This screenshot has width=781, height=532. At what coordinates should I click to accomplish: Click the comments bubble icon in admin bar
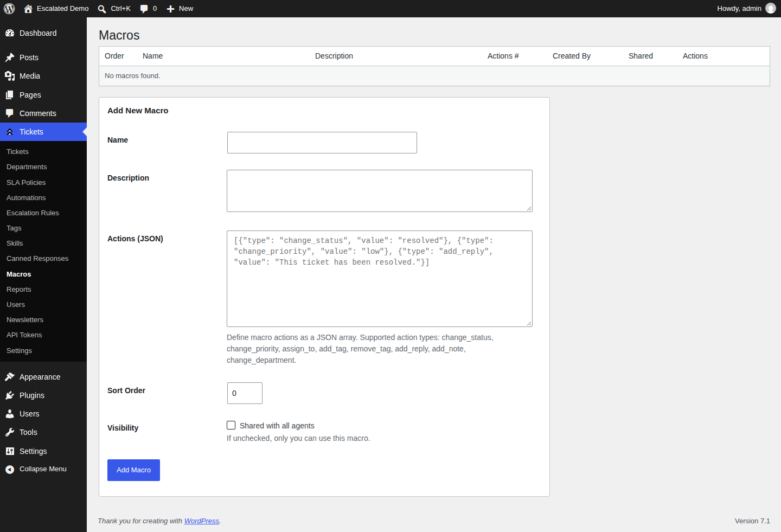pos(144,9)
